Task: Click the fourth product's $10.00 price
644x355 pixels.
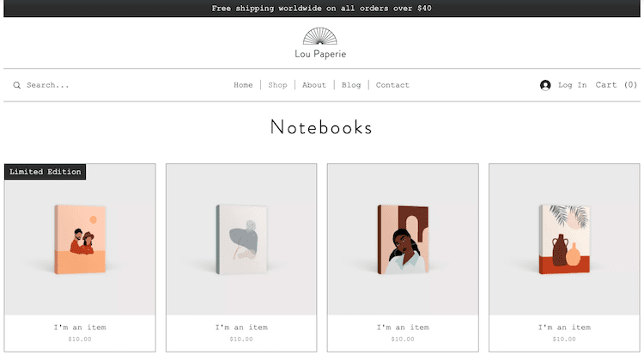Action: coord(564,340)
